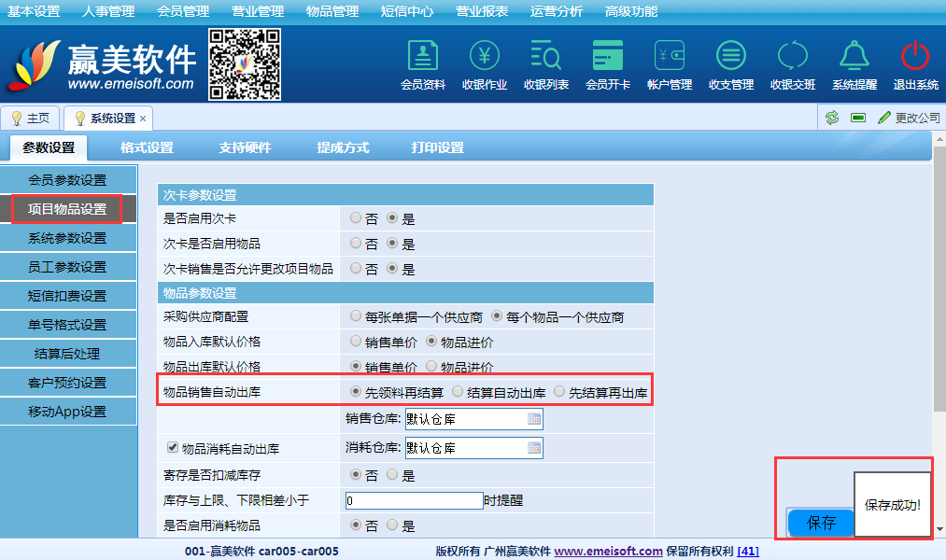Screen dimensions: 946x560
Task: Open the 消耗仓库 warehouse picker
Action: pyautogui.click(x=534, y=448)
